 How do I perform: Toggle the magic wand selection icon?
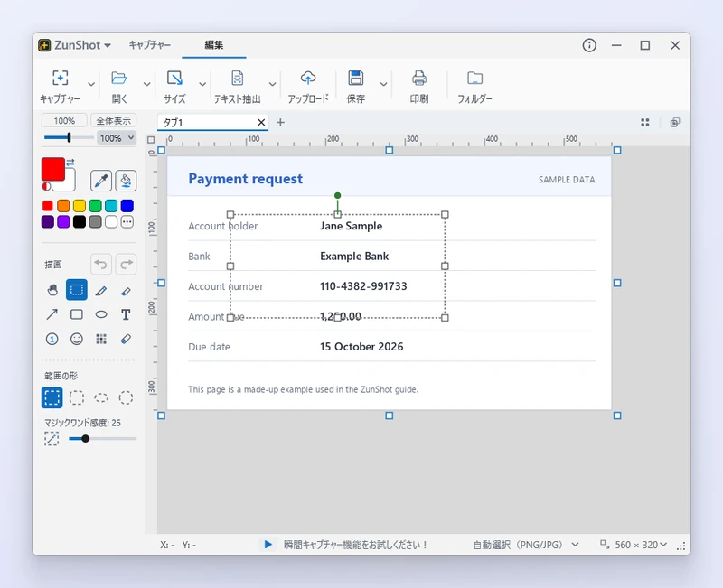point(52,439)
